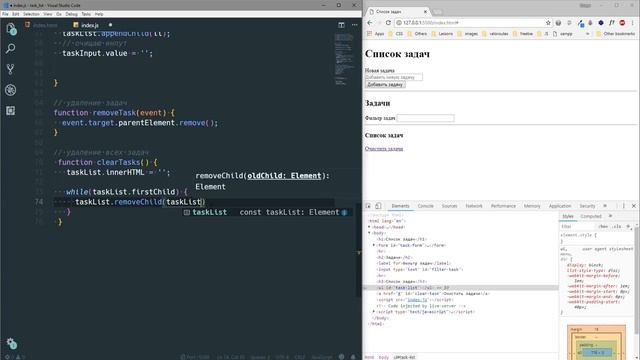Click the info icon beside taskList suggestion
Viewport: 640px width, 360px height.
coord(344,212)
